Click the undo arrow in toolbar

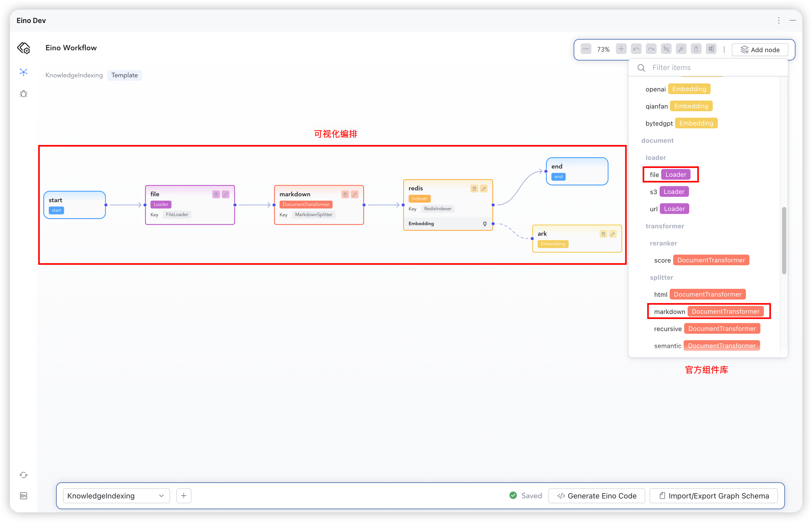point(636,49)
